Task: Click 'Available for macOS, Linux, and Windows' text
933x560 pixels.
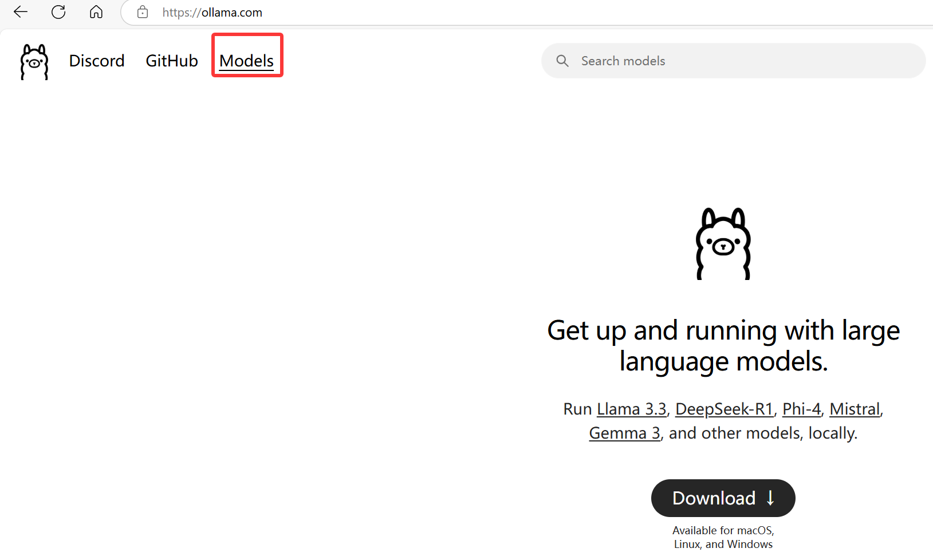Action: coord(723,537)
